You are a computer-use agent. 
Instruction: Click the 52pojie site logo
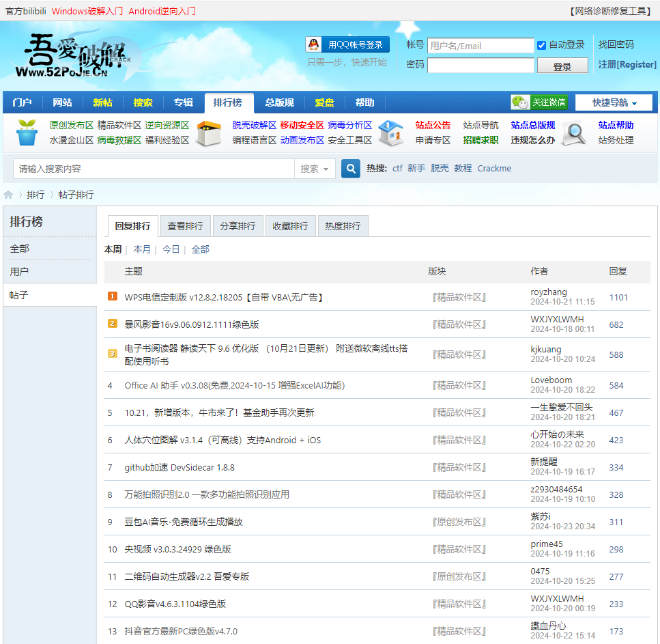click(74, 55)
